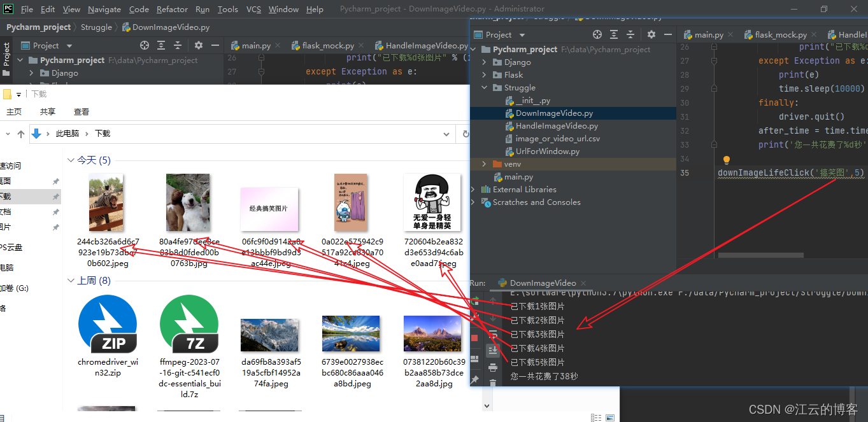Collapse the Struggle folder in overlapping PyCharm tree
868x422 pixels.
coord(485,88)
